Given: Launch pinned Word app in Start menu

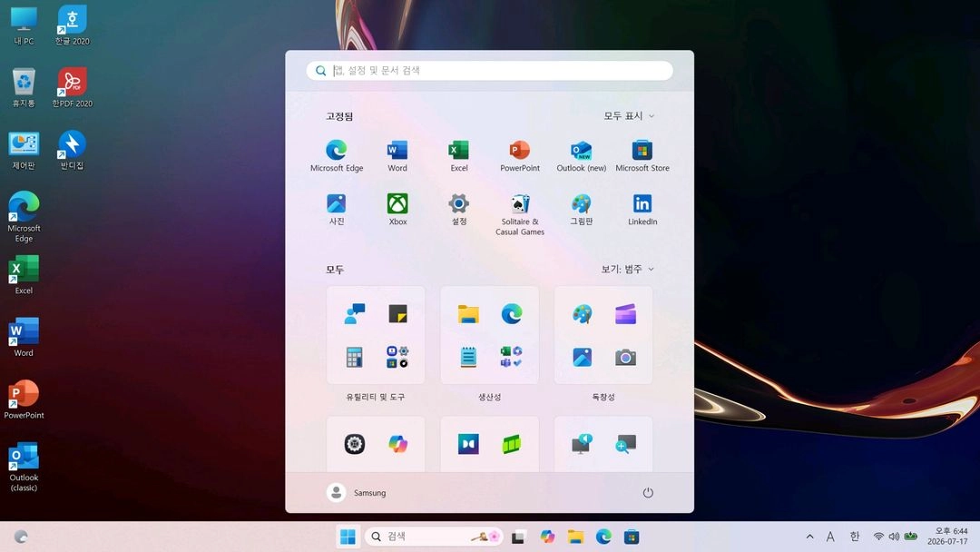Looking at the screenshot, I should pos(397,155).
